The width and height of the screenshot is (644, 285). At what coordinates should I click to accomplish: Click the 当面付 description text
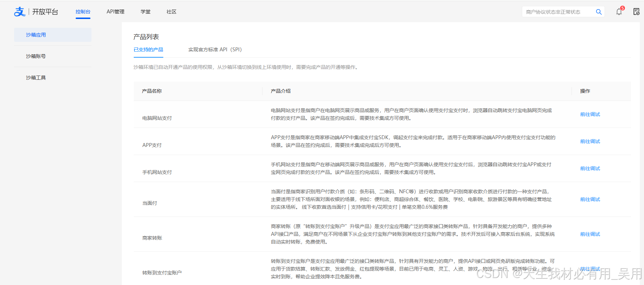411,199
